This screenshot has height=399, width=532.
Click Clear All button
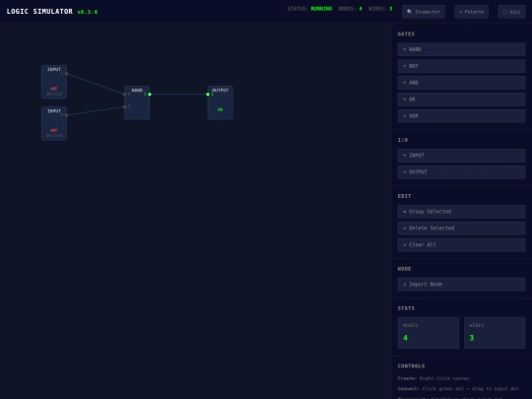click(x=461, y=245)
